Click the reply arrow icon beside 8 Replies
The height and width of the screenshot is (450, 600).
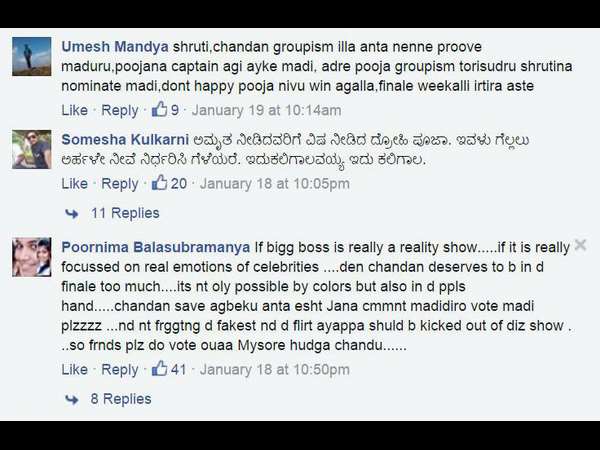click(72, 399)
